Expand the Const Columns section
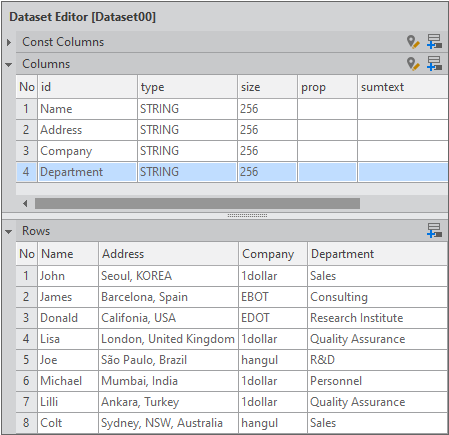This screenshot has height=435, width=449. point(9,42)
